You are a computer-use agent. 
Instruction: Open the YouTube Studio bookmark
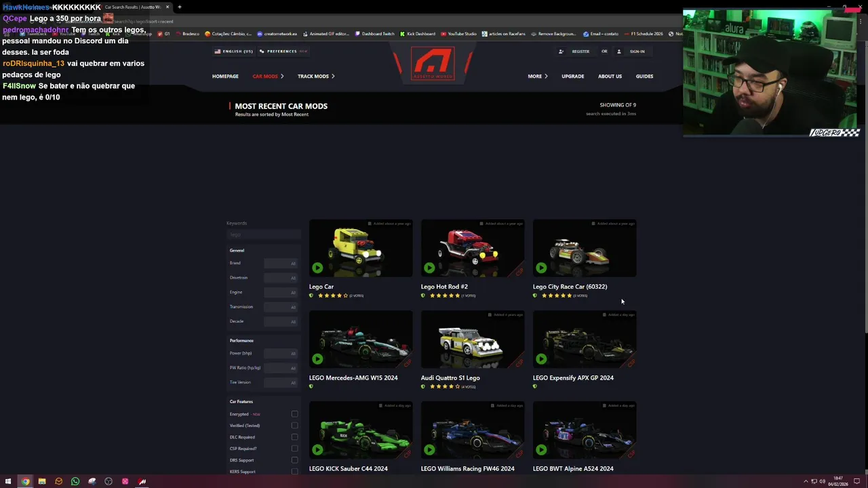pyautogui.click(x=458, y=34)
